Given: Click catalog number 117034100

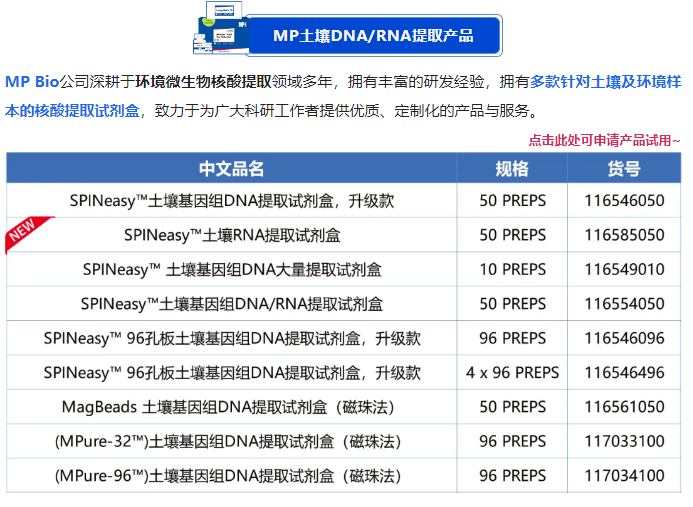Looking at the screenshot, I should (x=624, y=476).
